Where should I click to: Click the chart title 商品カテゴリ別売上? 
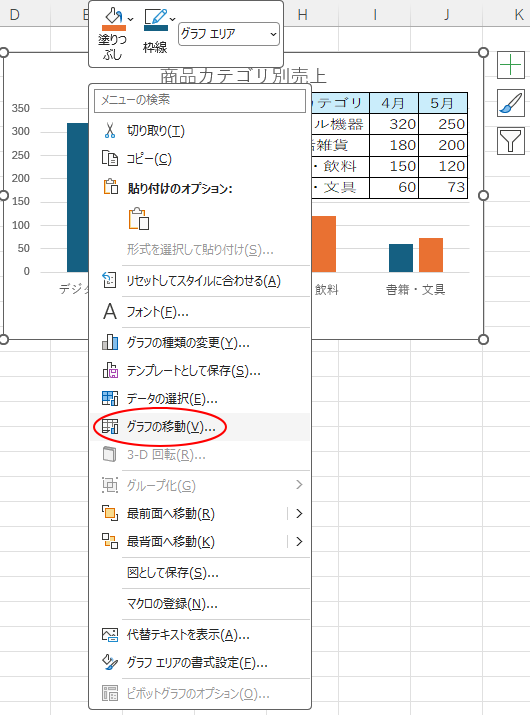[244, 76]
